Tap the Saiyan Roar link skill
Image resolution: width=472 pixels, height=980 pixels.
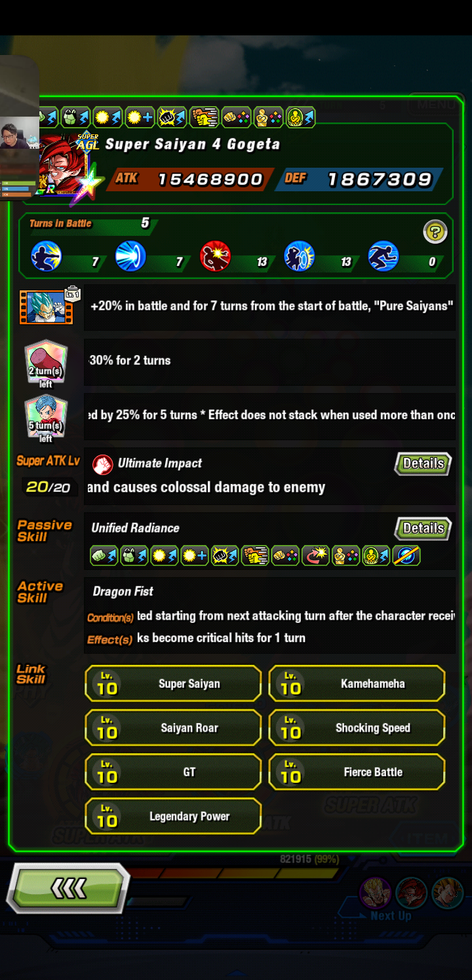(173, 728)
